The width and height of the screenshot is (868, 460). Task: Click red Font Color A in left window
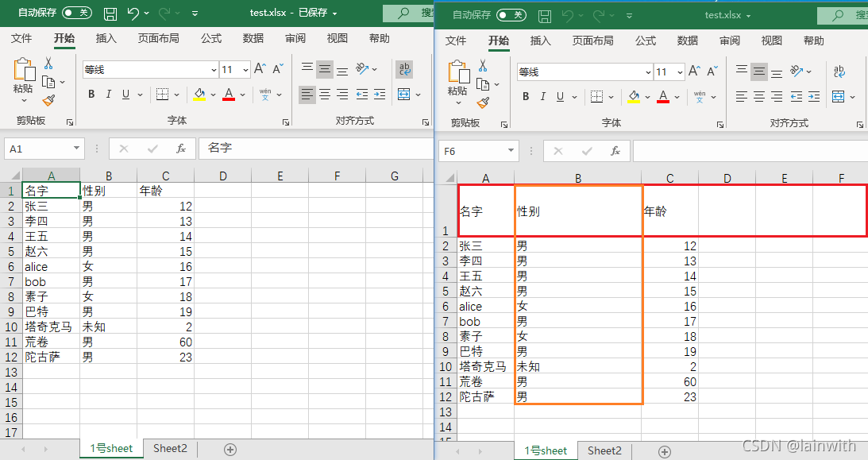tap(229, 94)
